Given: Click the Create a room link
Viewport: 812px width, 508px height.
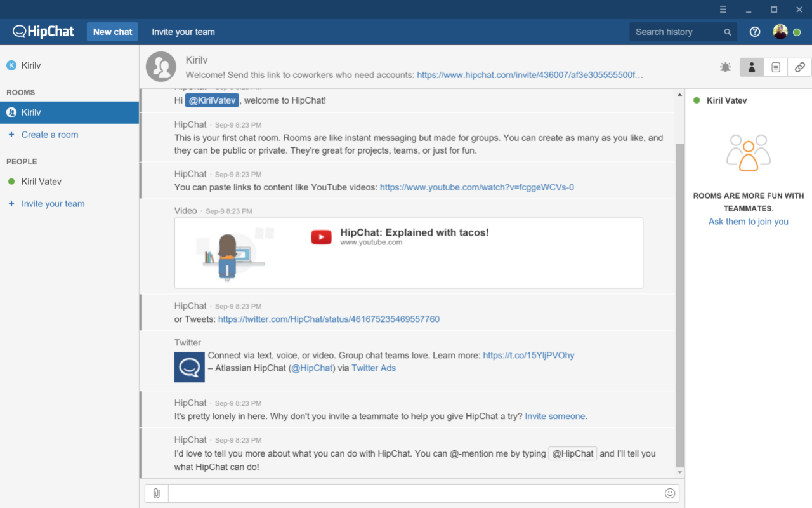Looking at the screenshot, I should (x=50, y=135).
